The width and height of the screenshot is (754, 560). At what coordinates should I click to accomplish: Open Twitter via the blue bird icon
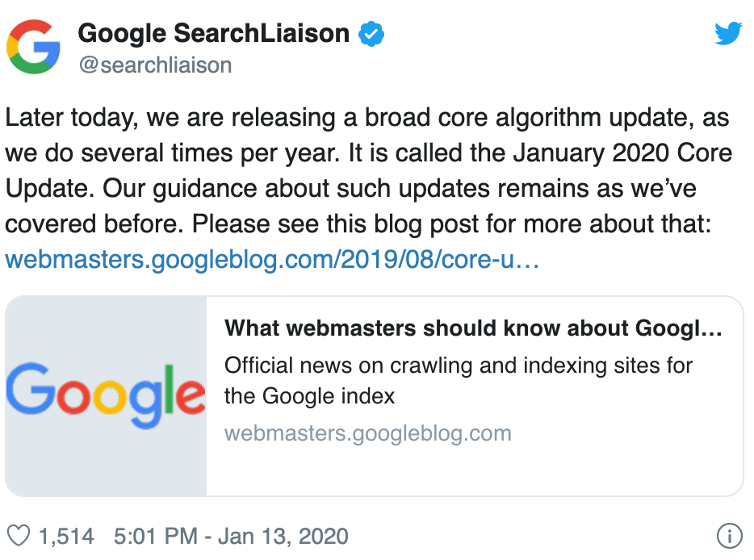(x=728, y=33)
